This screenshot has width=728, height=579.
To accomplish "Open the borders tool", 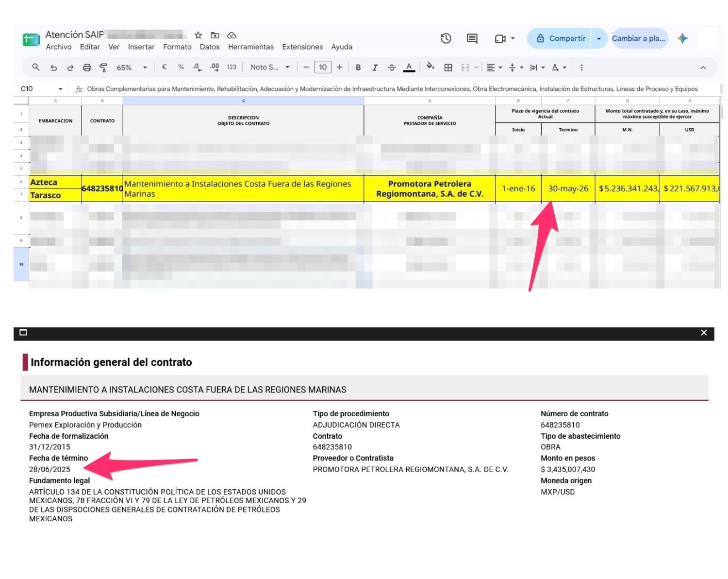I will 448,68.
